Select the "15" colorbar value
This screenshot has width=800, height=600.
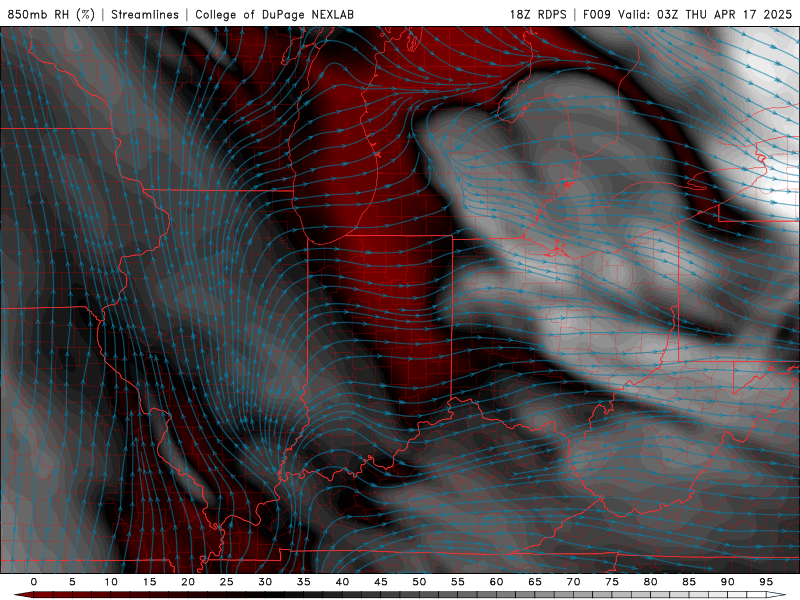[149, 582]
